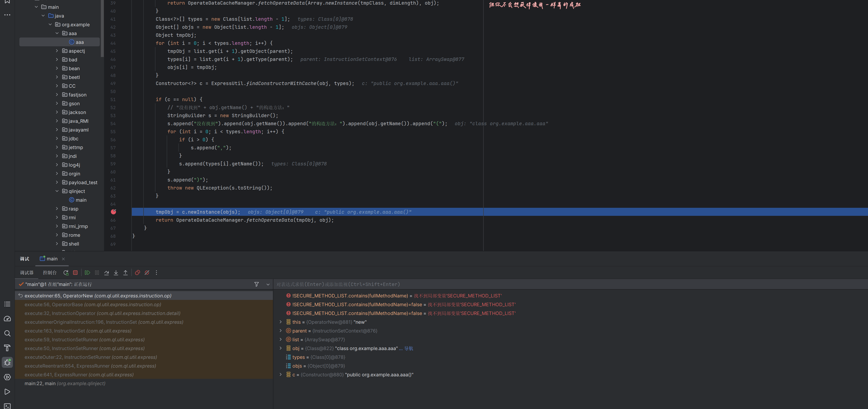The image size is (868, 409).
Task: Open the Build hammer tool window
Action: click(x=7, y=348)
